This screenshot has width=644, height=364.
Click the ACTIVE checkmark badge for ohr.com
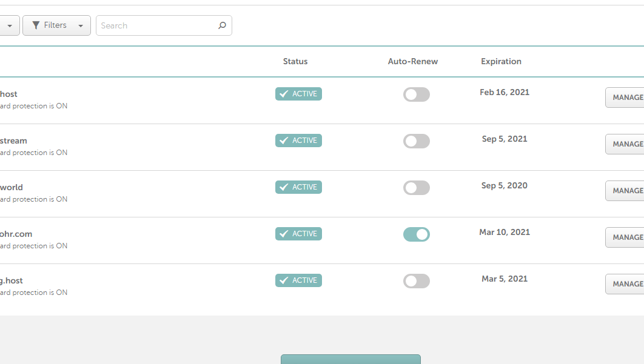point(298,234)
